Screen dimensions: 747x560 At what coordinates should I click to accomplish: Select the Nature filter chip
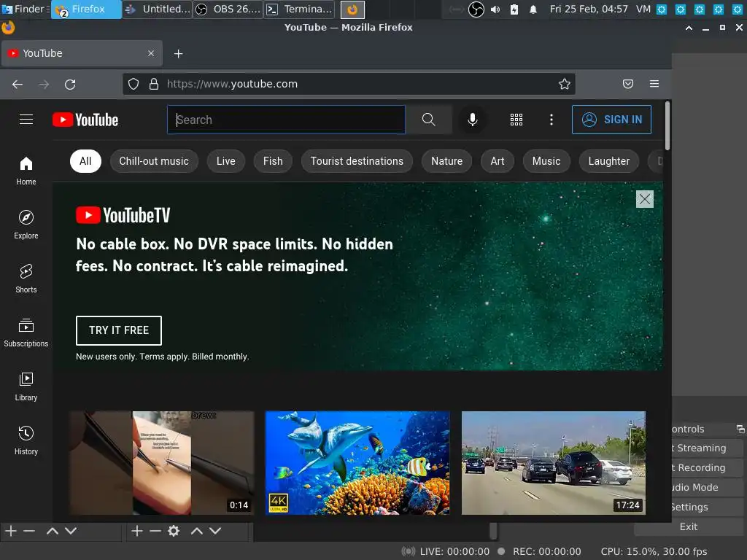447,161
